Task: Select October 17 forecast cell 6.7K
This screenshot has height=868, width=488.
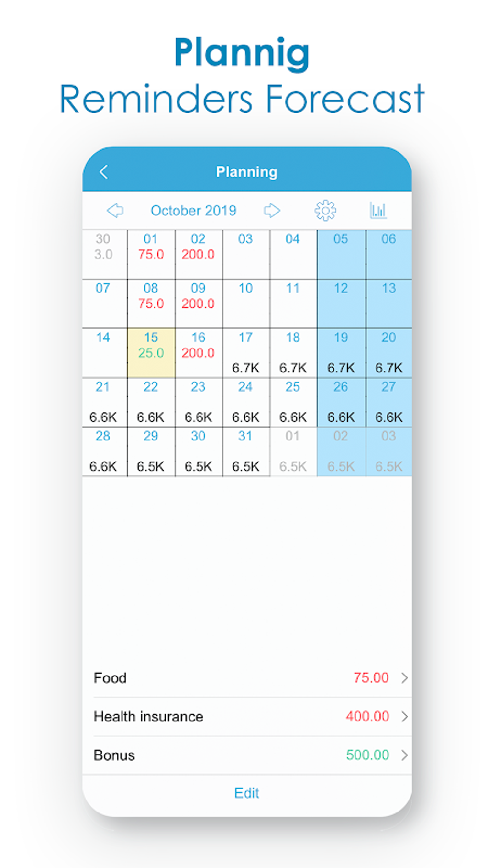Action: tap(245, 353)
